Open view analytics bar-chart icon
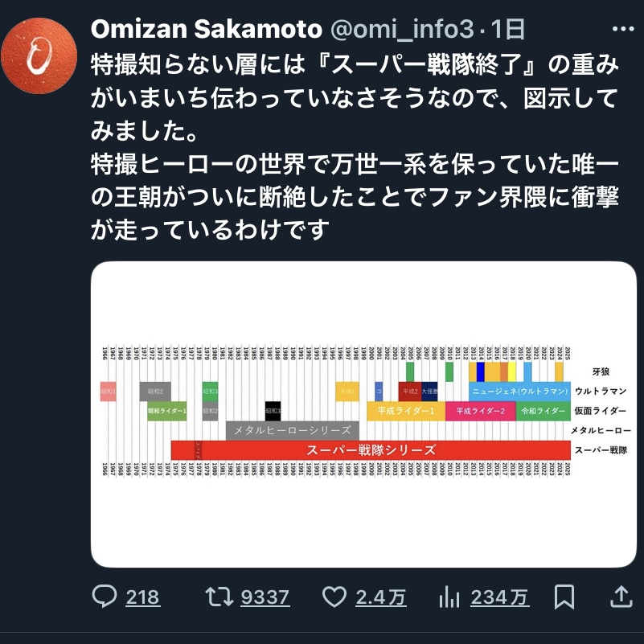644x644 pixels. [x=448, y=597]
